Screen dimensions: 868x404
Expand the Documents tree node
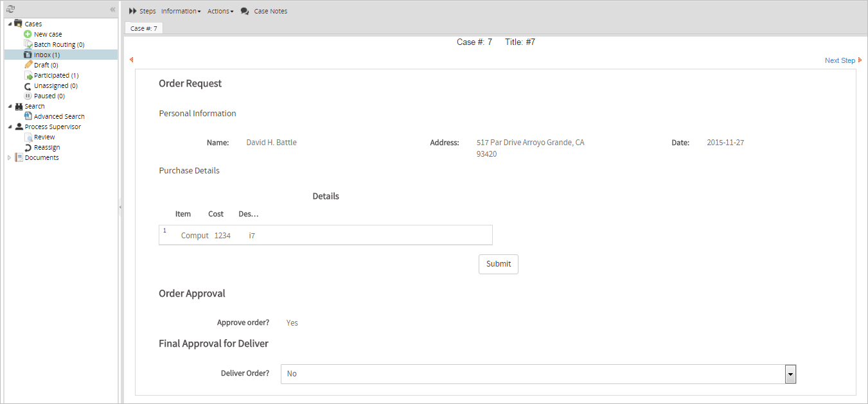tap(9, 157)
